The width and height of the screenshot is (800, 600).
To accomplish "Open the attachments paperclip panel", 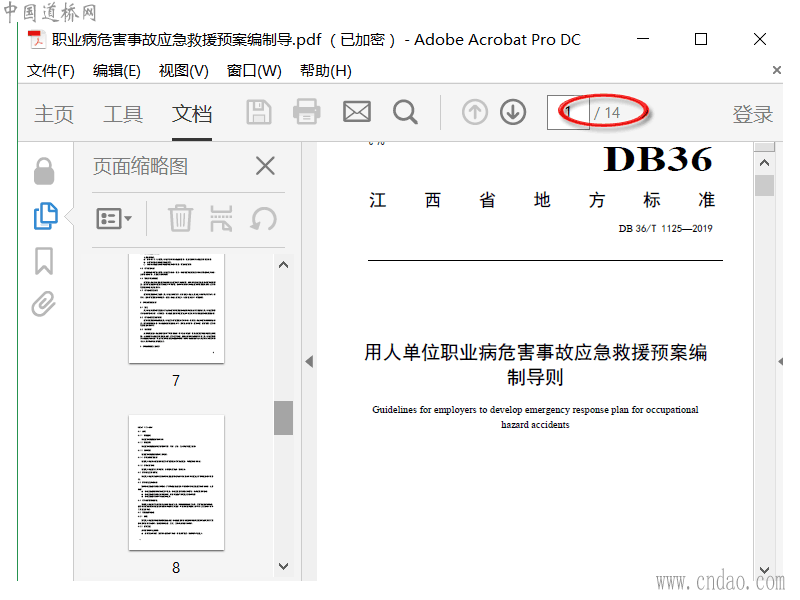I will point(43,304).
